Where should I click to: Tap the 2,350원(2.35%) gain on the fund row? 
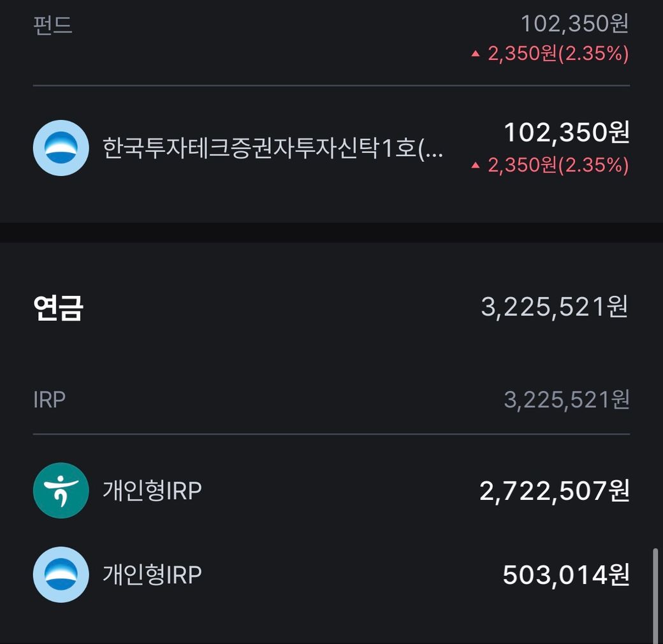558,165
